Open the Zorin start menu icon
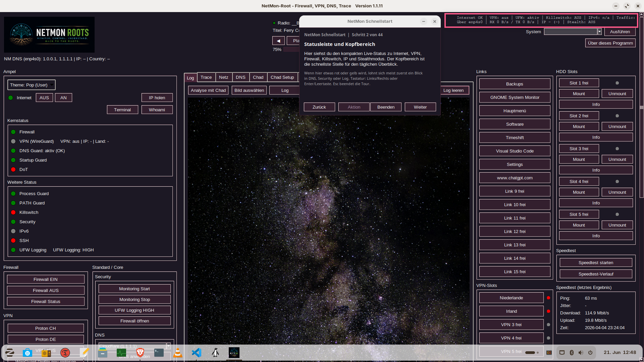Viewport: 644px width, 362px height. [x=10, y=352]
